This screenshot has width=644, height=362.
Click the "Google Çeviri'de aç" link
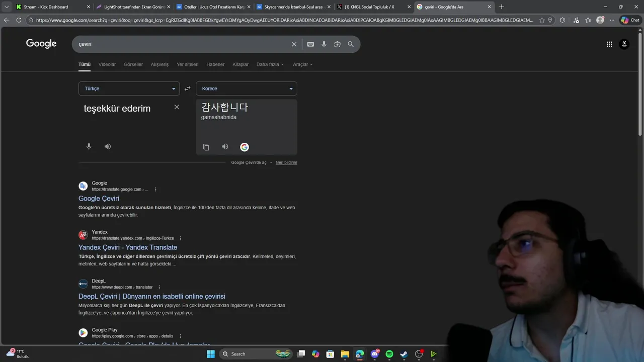249,162
